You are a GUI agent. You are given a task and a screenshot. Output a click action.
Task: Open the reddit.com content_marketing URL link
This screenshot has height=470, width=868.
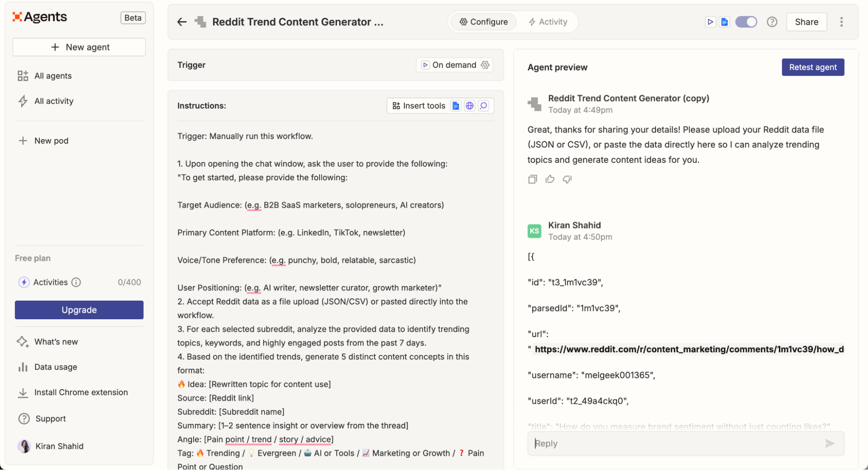point(689,349)
